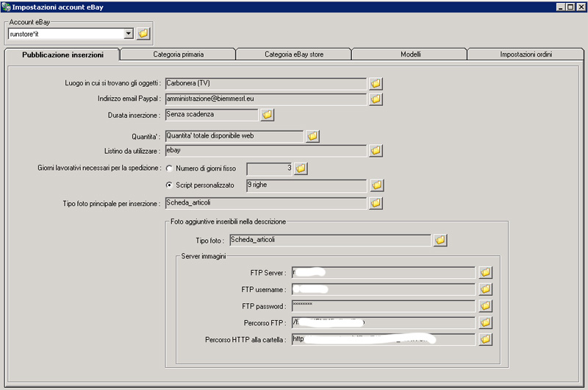Select Numero di giorni fisso radio button
This screenshot has width=588, height=390.
(169, 169)
